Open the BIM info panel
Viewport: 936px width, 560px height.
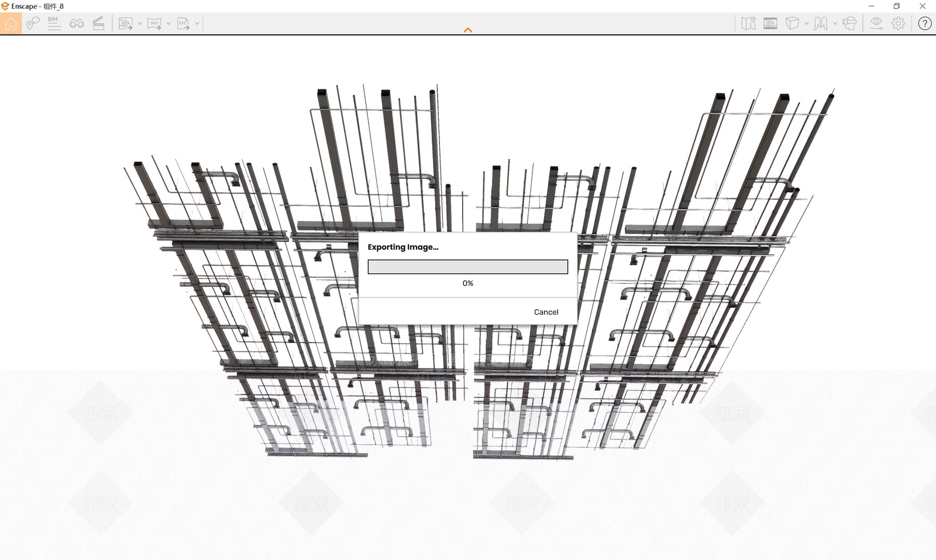54,23
